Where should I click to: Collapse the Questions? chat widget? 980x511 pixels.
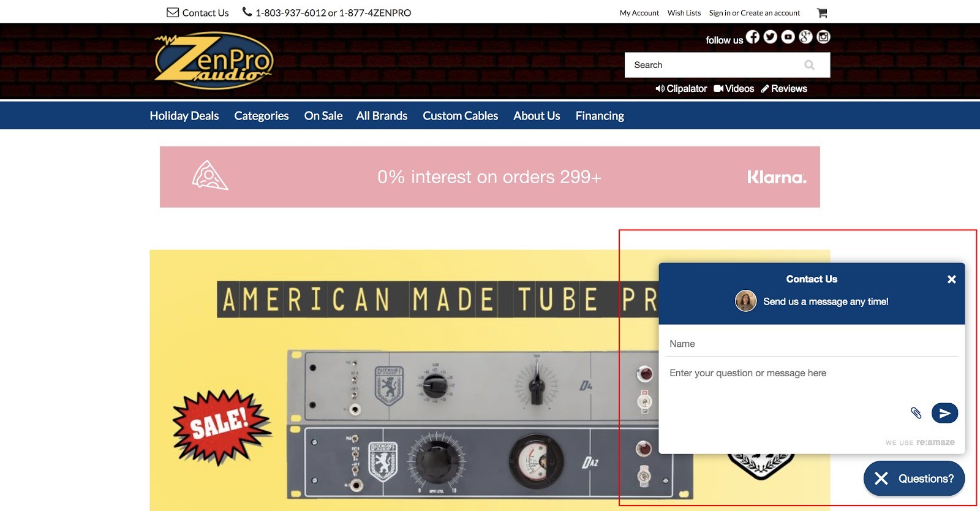(x=914, y=479)
